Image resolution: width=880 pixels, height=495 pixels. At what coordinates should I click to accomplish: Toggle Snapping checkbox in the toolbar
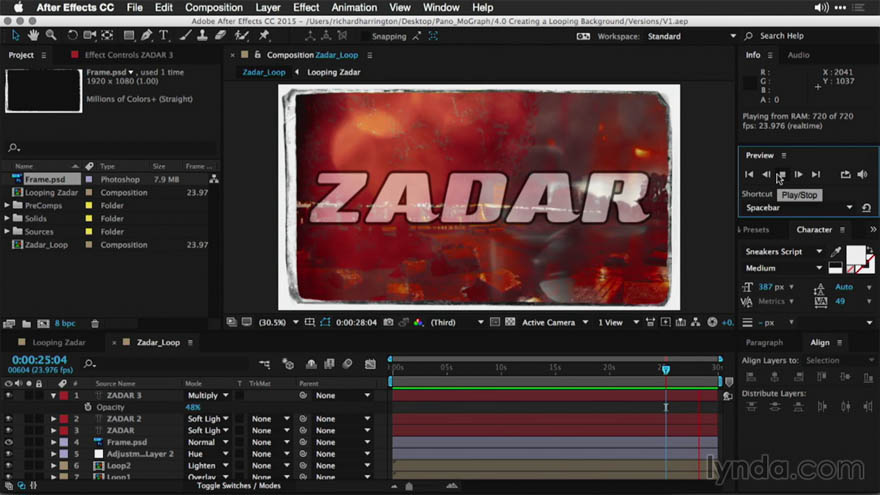point(365,36)
